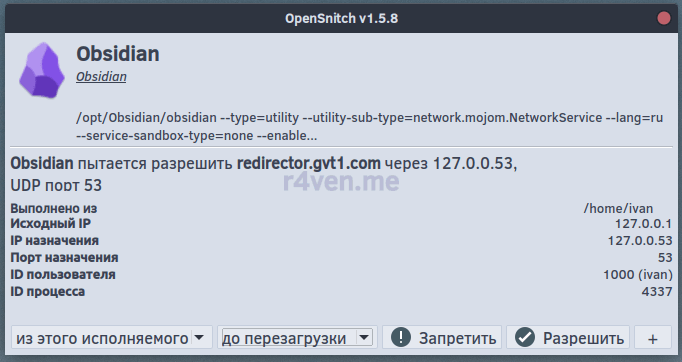This screenshot has height=362, width=682.
Task: Click the /home/ivan working directory value
Action: 618,209
